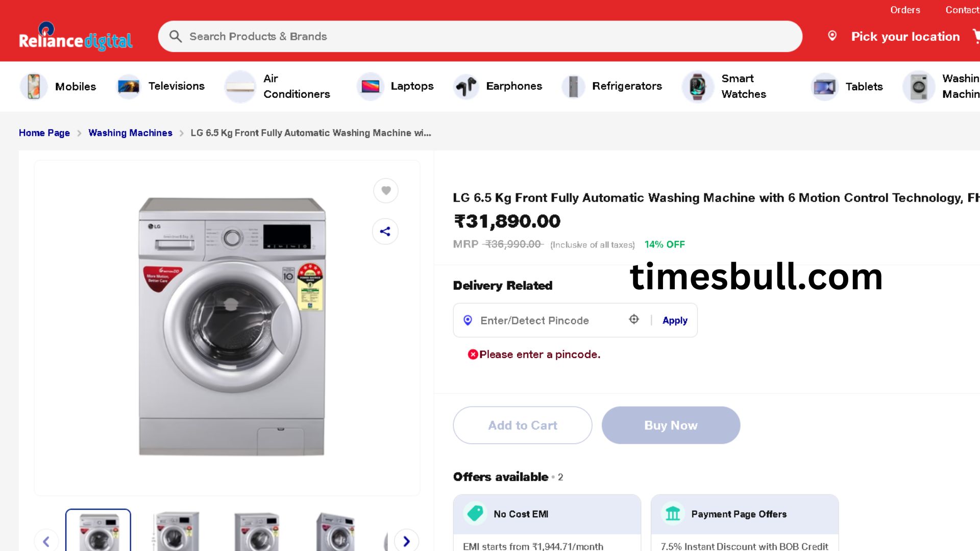This screenshot has height=551, width=980.
Task: Add product to wishlist with heart icon
Action: [386, 191]
